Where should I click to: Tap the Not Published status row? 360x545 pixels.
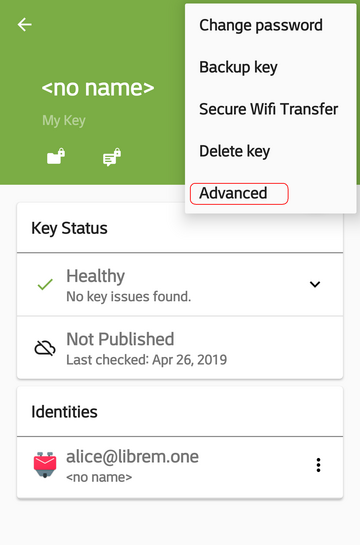click(180, 348)
